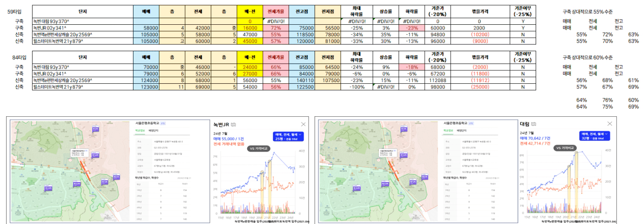Viewport: 644px width, 224px height.
Task: Select 힐스테이트녹번역 21y 879^ cell in 84타입
Action: coord(83,87)
